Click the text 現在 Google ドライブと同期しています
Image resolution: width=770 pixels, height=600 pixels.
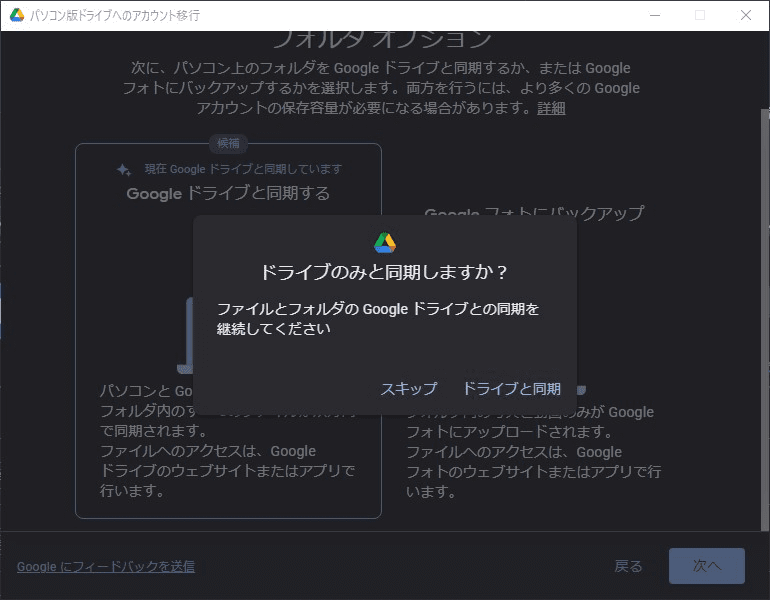click(x=244, y=169)
